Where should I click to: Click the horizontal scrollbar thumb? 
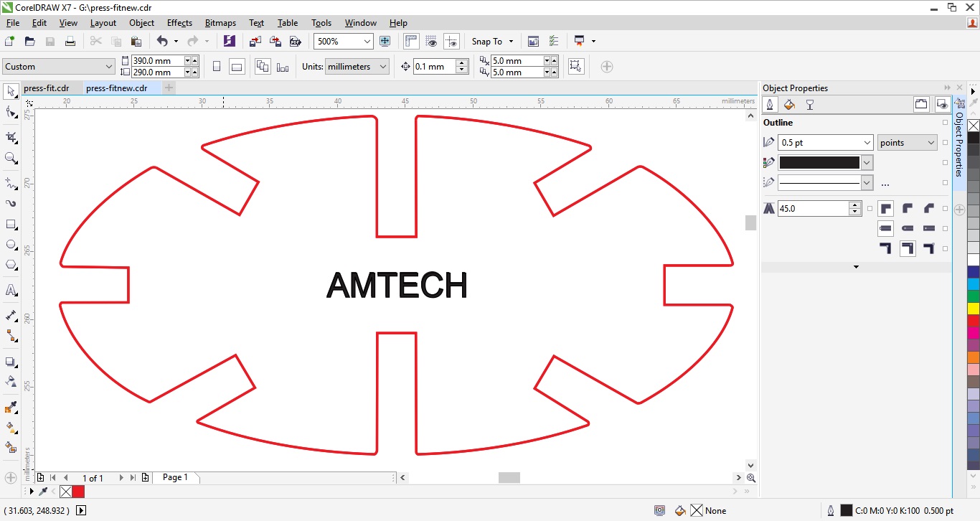[x=509, y=478]
